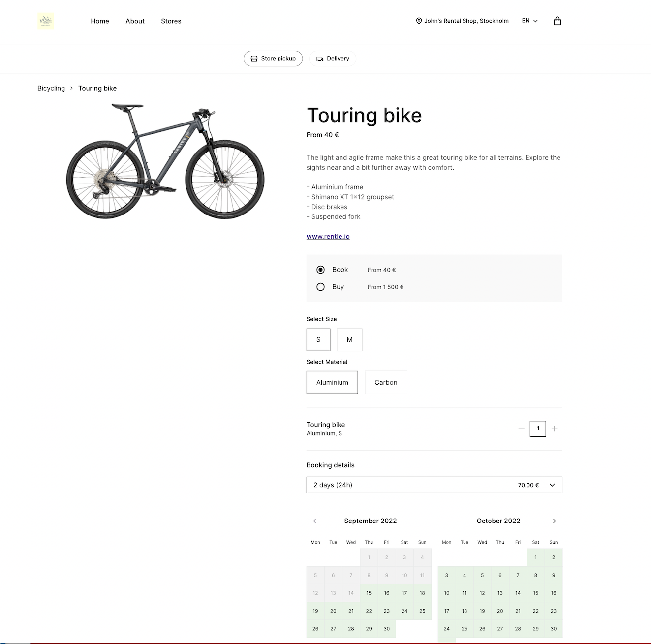Screen dimensions: 651x644
Task: Go to previous month with the left arrow
Action: coord(314,521)
